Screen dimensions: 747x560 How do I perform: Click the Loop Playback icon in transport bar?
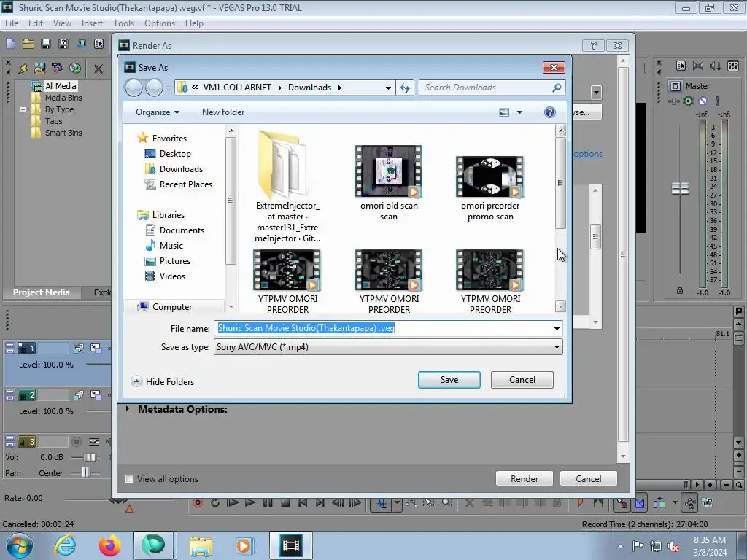(x=215, y=502)
